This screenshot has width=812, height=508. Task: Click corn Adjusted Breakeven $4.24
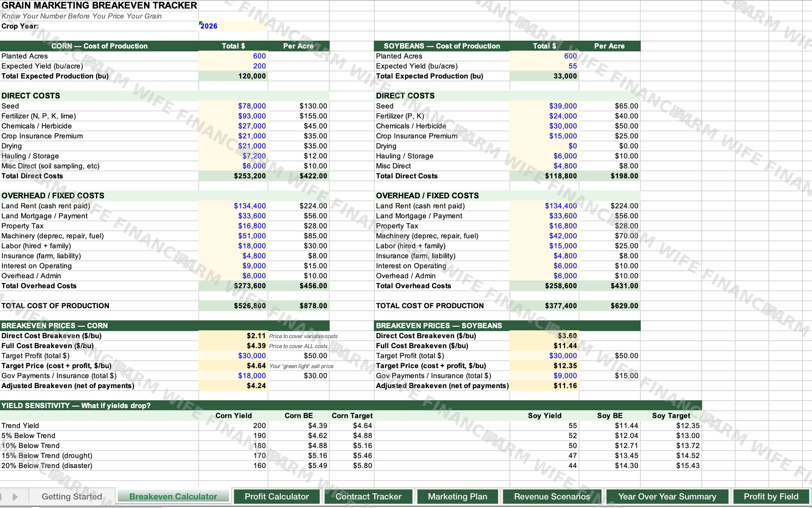(233, 386)
